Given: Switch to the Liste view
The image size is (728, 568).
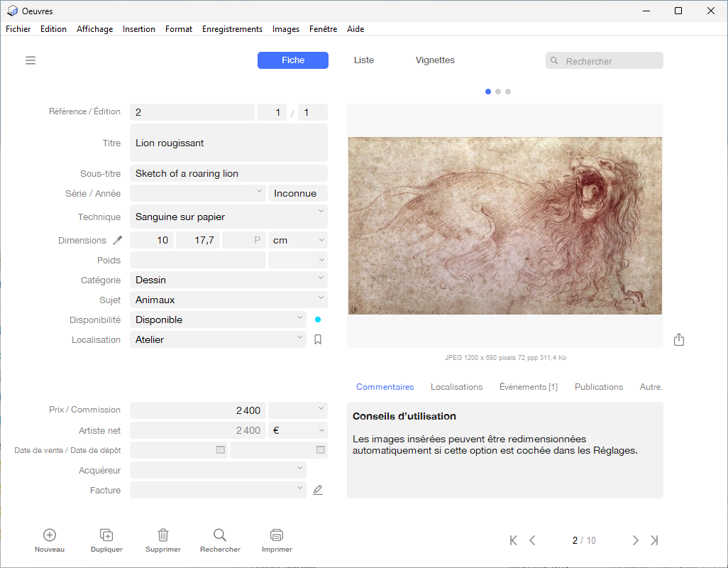Looking at the screenshot, I should [x=364, y=60].
